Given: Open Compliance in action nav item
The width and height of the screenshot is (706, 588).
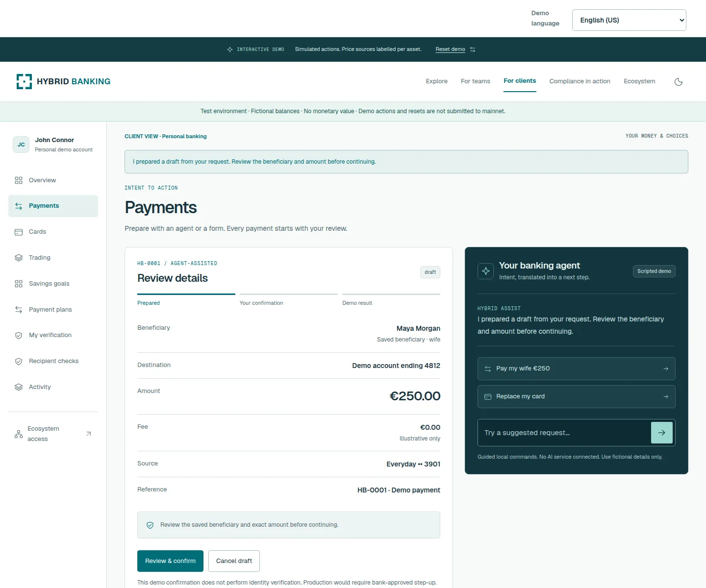Looking at the screenshot, I should [x=580, y=81].
